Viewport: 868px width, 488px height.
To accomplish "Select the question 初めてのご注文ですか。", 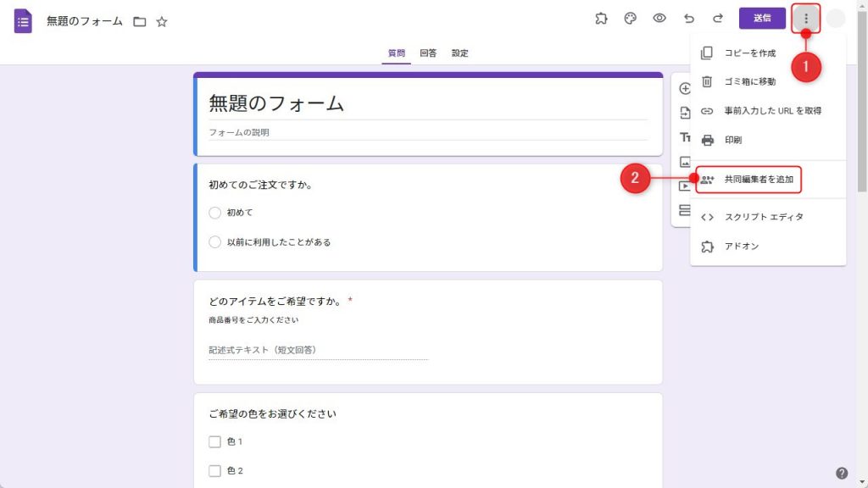I will click(261, 185).
